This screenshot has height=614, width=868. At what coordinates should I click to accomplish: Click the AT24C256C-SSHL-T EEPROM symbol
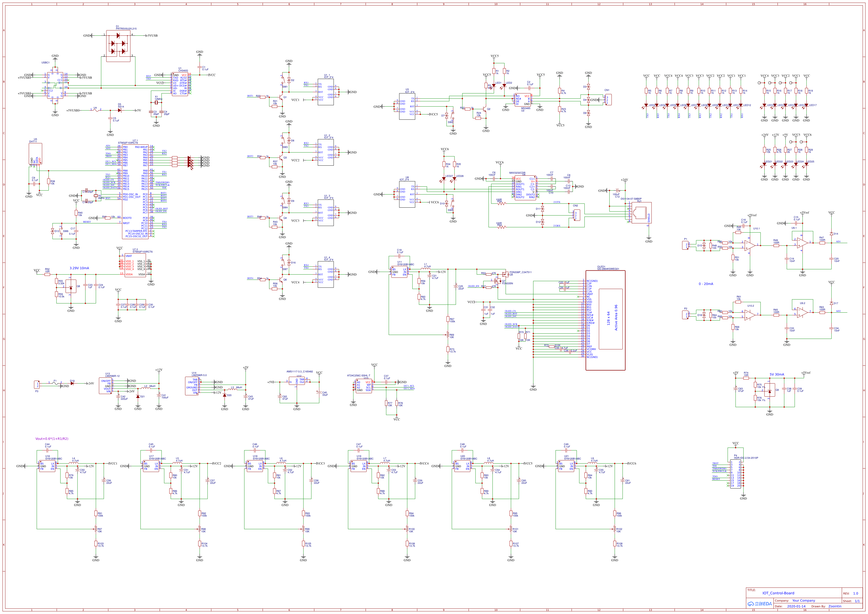click(364, 386)
